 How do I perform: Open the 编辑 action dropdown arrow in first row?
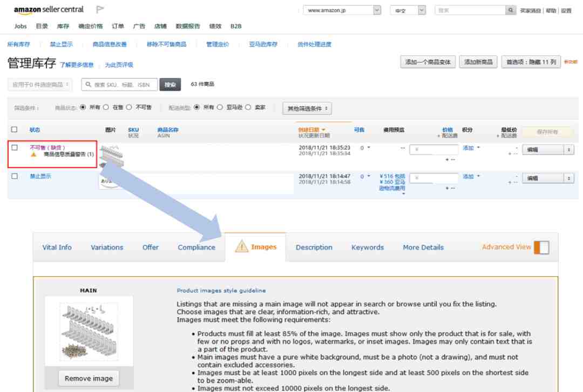pyautogui.click(x=568, y=149)
